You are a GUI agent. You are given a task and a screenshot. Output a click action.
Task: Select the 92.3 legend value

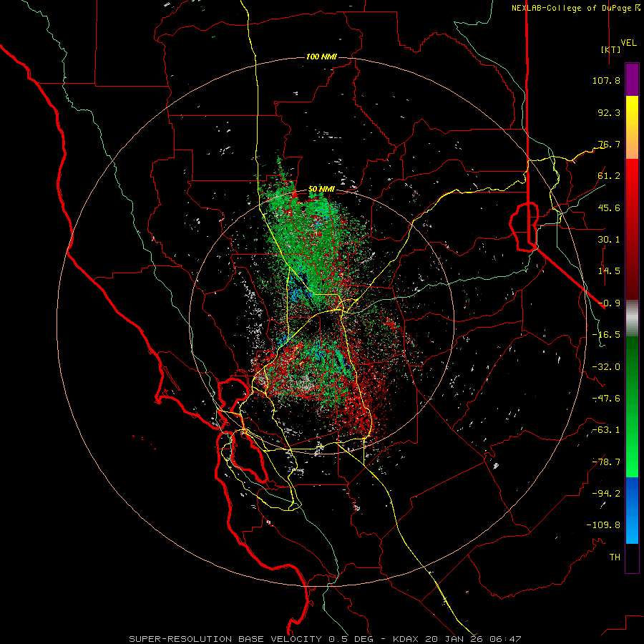pyautogui.click(x=609, y=112)
